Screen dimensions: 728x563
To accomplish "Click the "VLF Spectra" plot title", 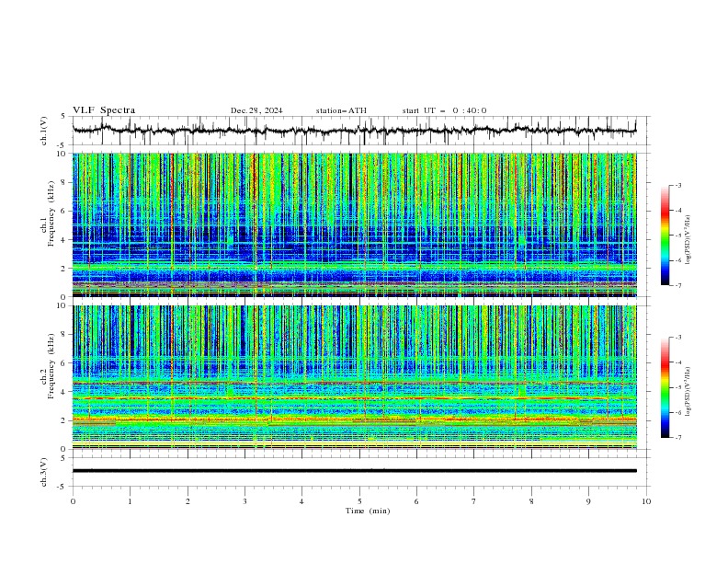I will [x=104, y=110].
